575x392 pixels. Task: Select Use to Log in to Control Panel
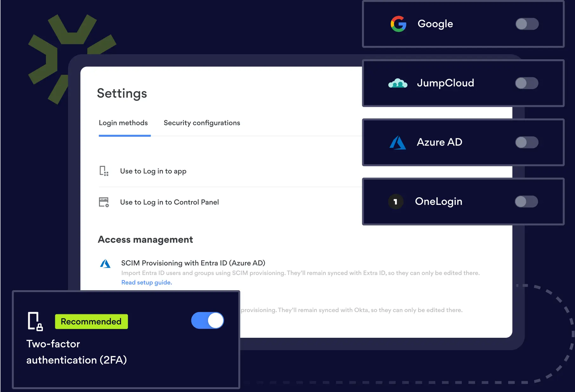pyautogui.click(x=169, y=202)
